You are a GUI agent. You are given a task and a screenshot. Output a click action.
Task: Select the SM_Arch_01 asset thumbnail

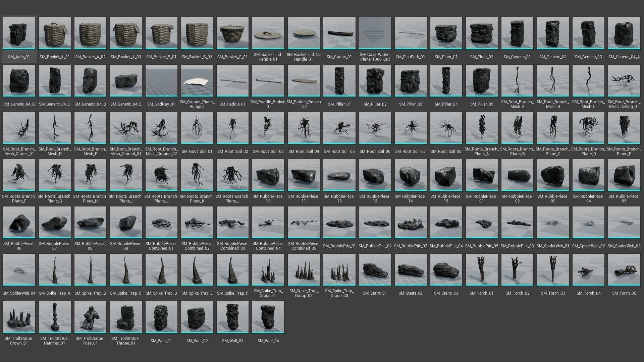pyautogui.click(x=19, y=33)
